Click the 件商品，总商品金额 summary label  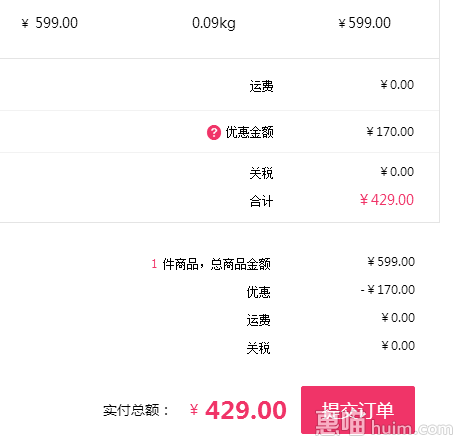pyautogui.click(x=216, y=264)
